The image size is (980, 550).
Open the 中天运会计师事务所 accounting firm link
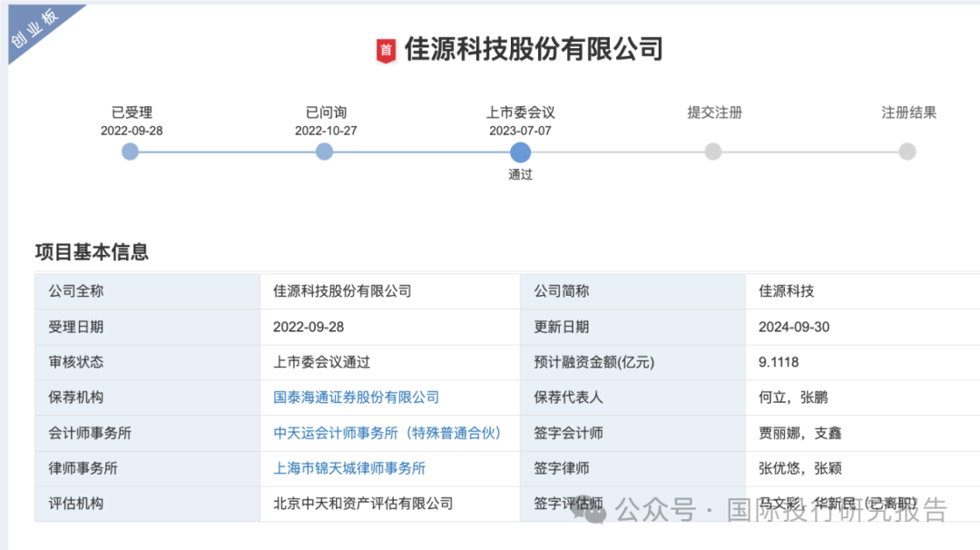click(387, 433)
